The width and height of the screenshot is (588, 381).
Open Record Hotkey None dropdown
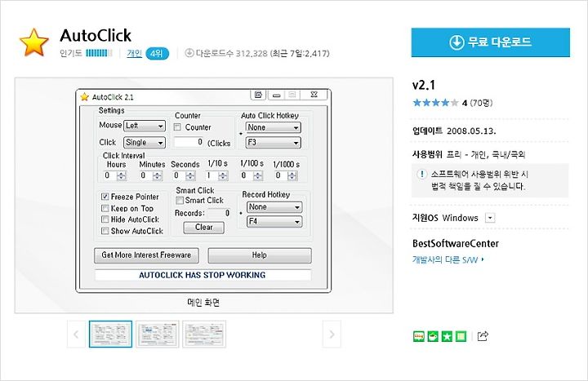coord(274,206)
